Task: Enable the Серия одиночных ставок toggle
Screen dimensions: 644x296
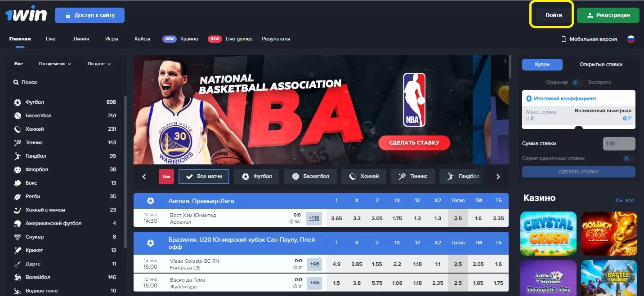Action: pos(628,159)
